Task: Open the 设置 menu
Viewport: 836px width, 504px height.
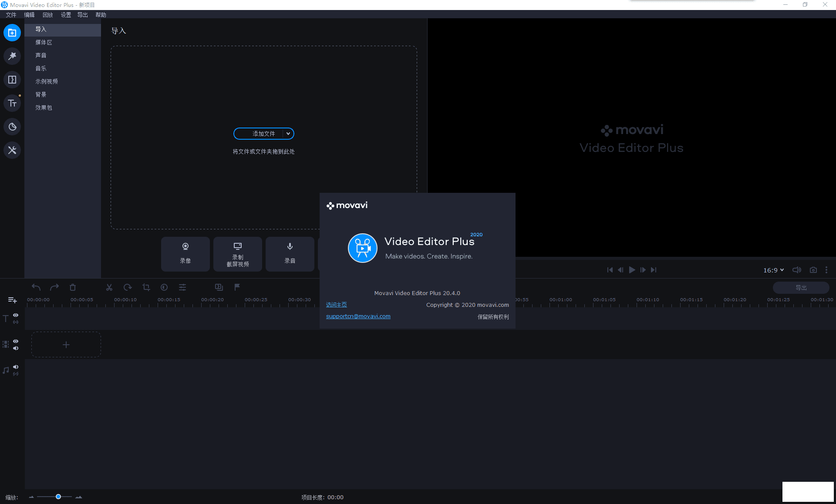Action: click(x=66, y=15)
